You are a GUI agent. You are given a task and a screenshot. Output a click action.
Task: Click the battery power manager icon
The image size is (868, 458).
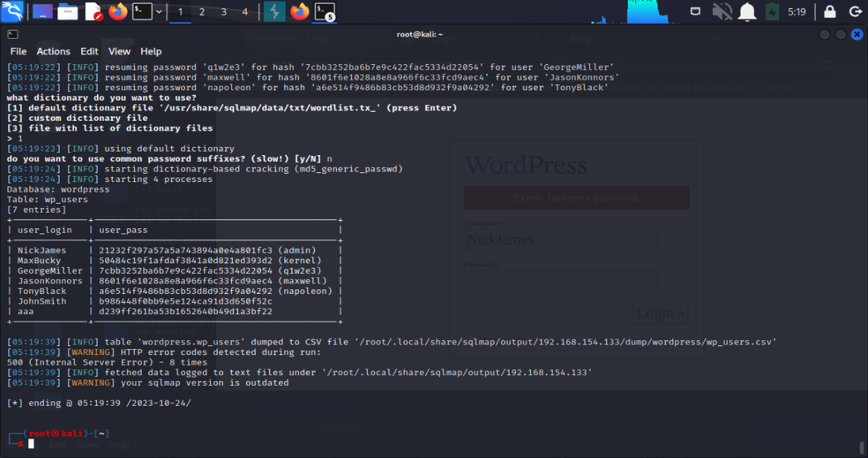pyautogui.click(x=773, y=11)
